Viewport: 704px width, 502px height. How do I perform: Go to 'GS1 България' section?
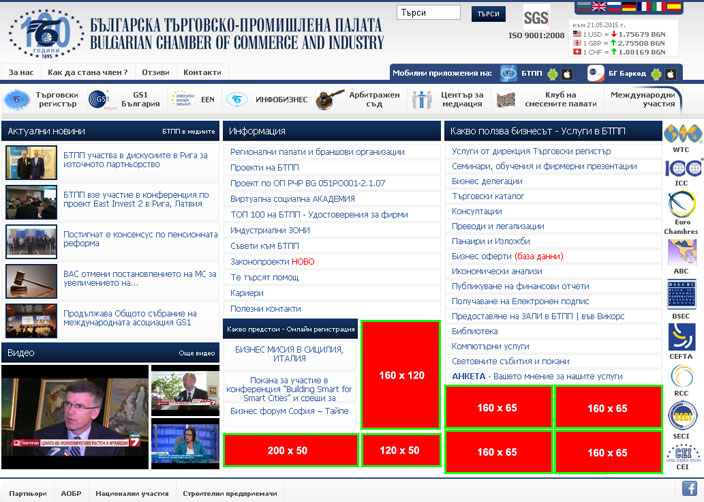pos(126,100)
